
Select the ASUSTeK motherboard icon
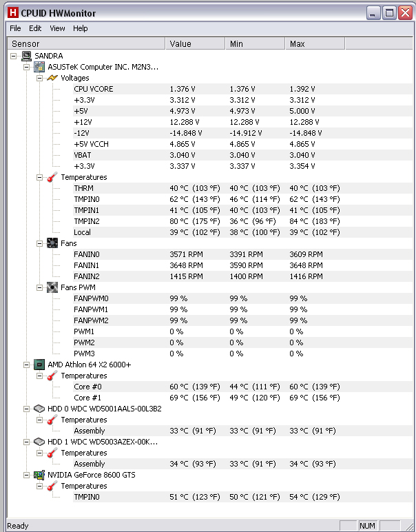tap(39, 67)
